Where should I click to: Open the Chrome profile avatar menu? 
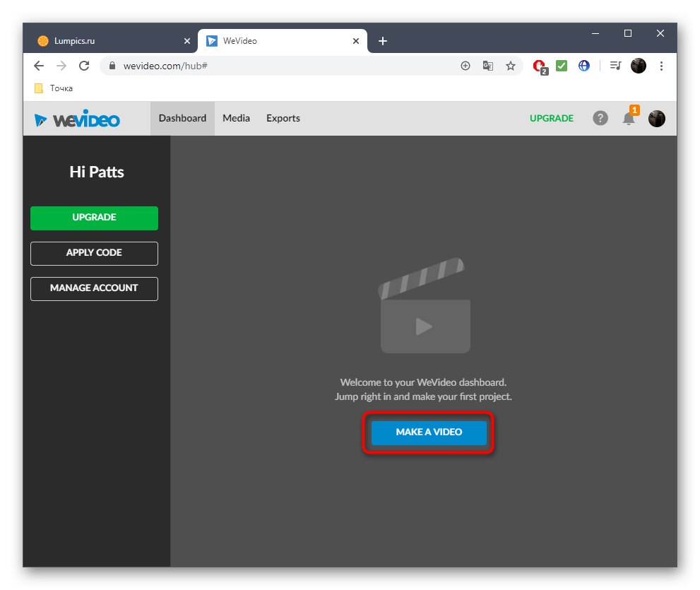point(638,66)
